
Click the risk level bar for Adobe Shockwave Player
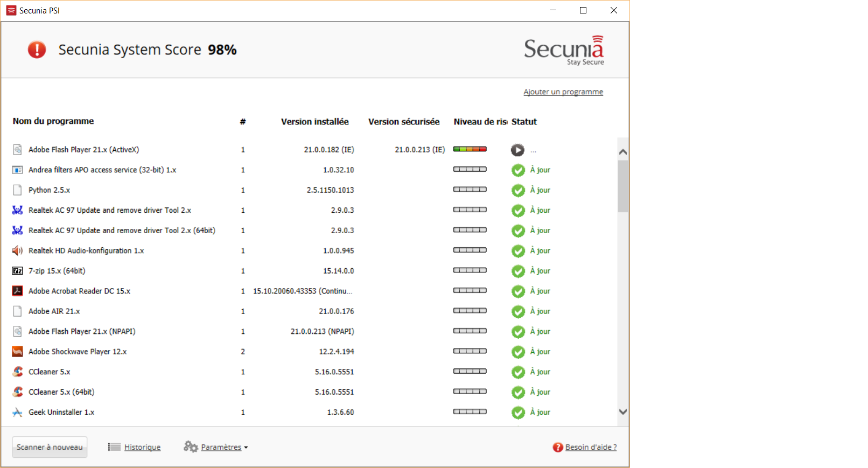(470, 351)
